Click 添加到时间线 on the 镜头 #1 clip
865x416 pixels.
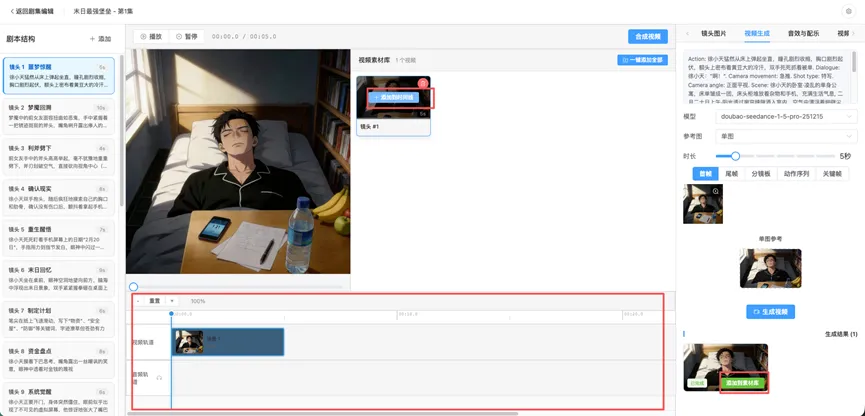point(393,97)
